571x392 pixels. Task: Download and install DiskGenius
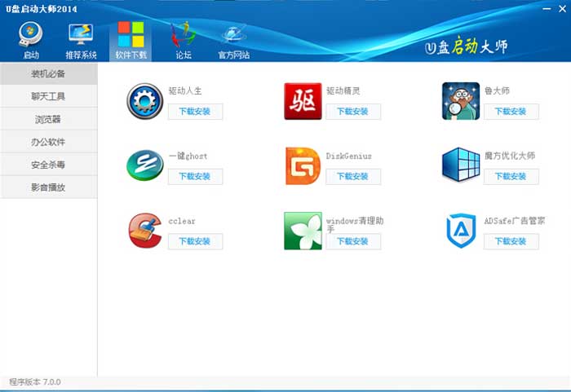[x=353, y=177]
